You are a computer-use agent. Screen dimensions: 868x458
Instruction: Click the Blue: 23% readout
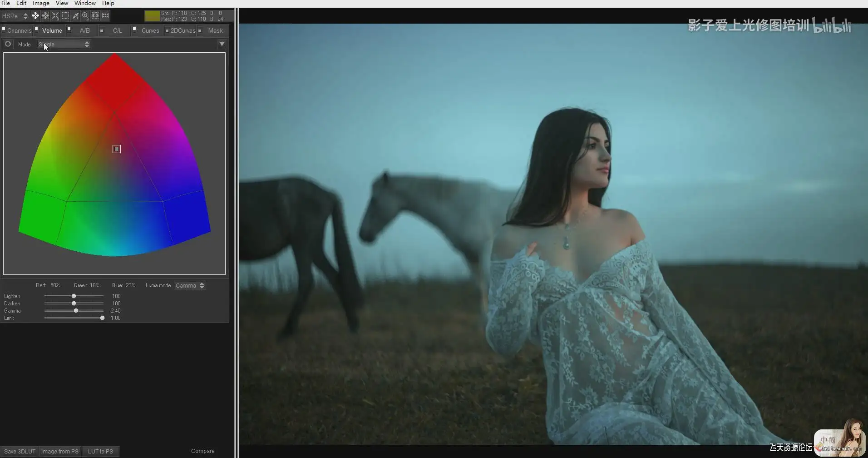[x=123, y=285]
